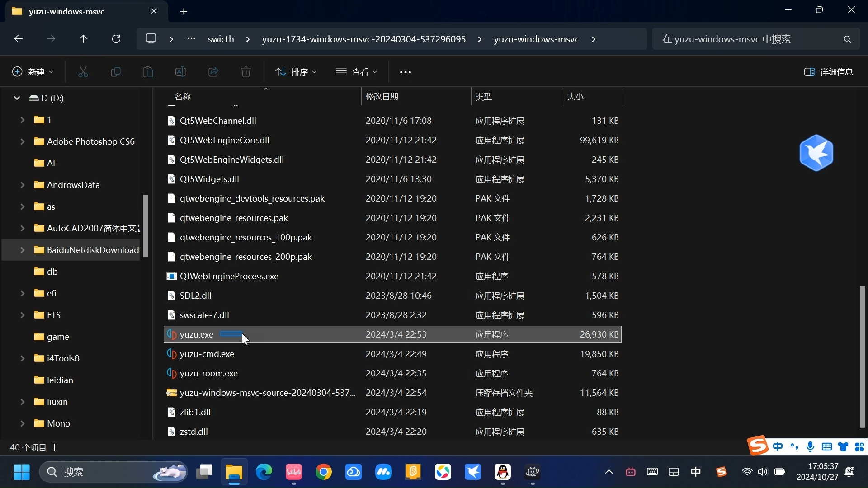Expand the Adobe Photoshop CS6 folder
Screen dimensions: 868x488
pyautogui.click(x=22, y=141)
